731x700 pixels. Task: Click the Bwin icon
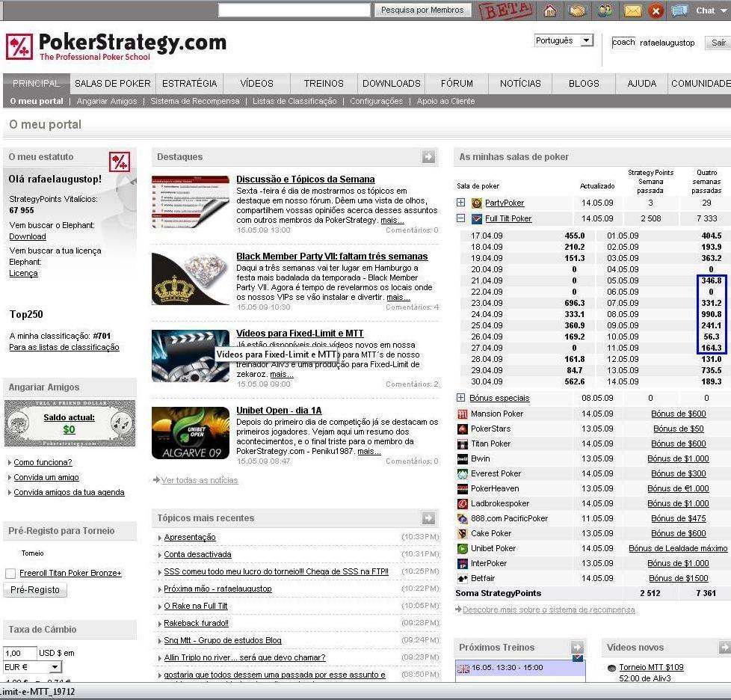pos(463,458)
